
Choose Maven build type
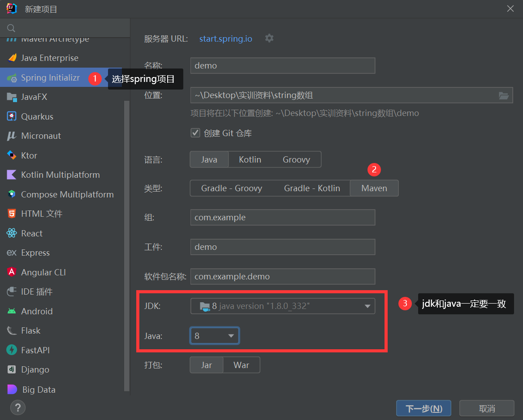coord(374,189)
